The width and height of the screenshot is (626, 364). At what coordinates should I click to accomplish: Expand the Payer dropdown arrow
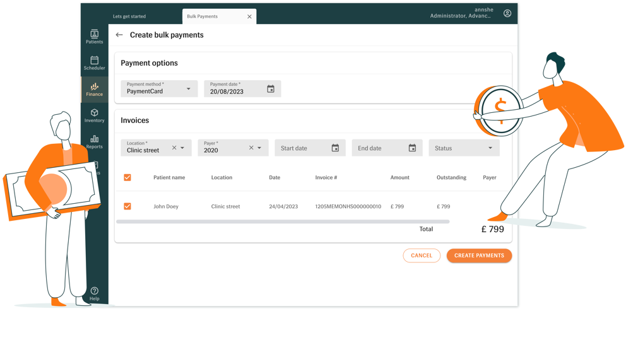pyautogui.click(x=259, y=148)
